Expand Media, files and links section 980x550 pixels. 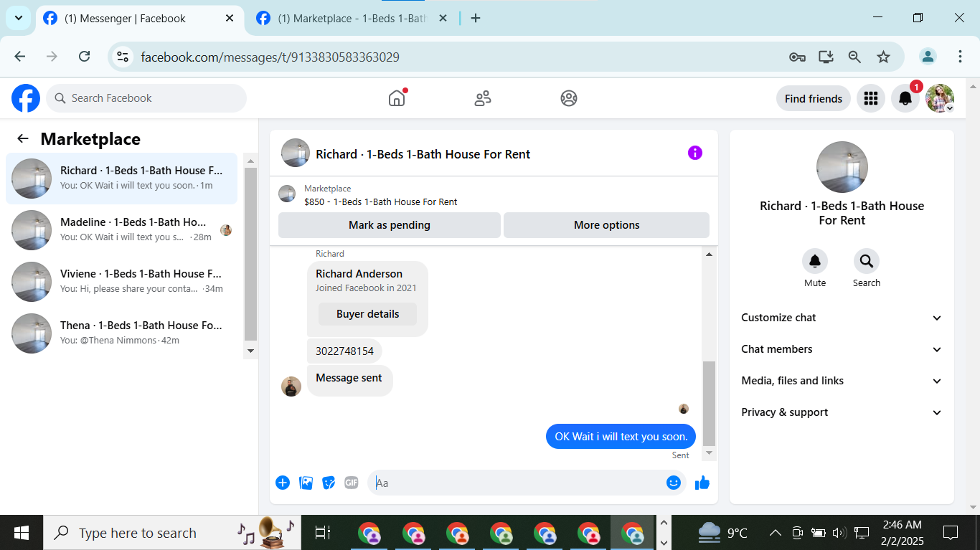click(842, 381)
